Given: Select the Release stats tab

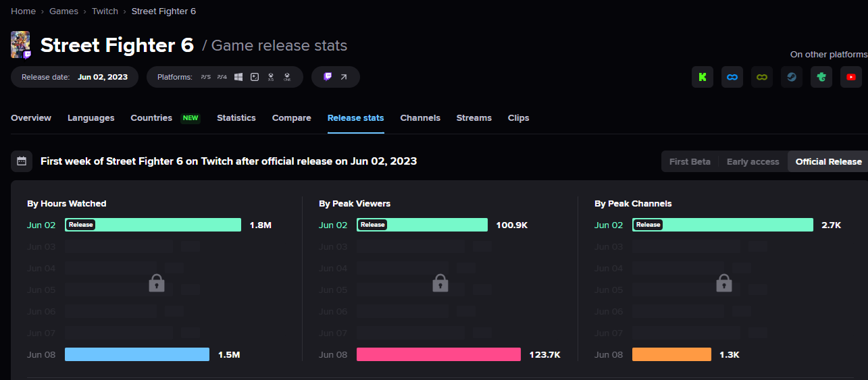Looking at the screenshot, I should pos(356,118).
